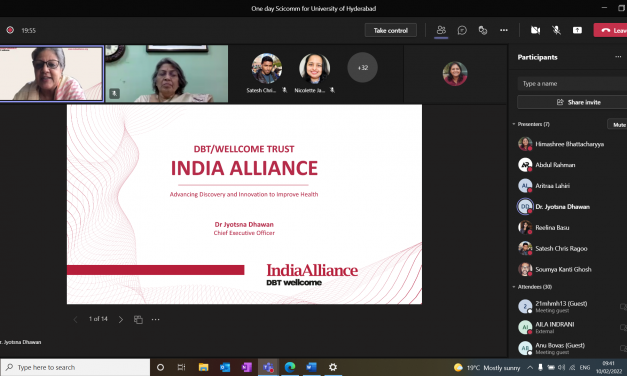The width and height of the screenshot is (627, 376).
Task: Click Satesh Chri... participant tile
Action: click(x=267, y=73)
